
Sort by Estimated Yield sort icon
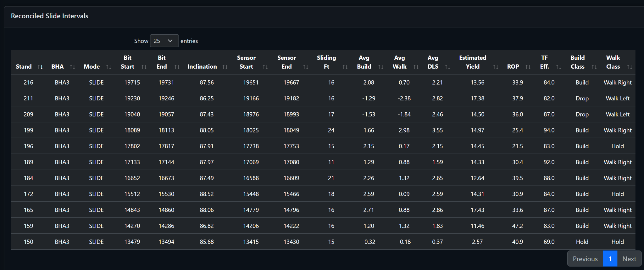(496, 67)
